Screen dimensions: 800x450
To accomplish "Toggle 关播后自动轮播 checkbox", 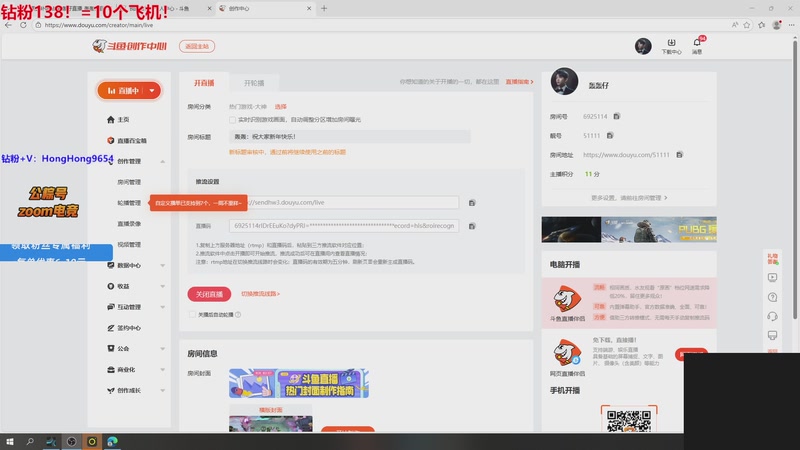I will (192, 315).
